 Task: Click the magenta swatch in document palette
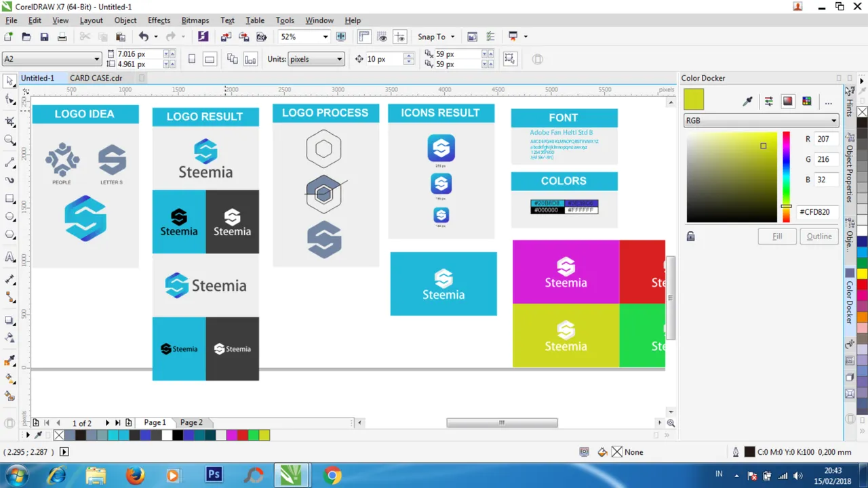[232, 435]
